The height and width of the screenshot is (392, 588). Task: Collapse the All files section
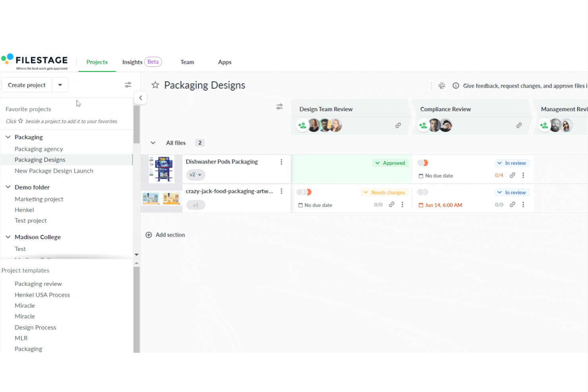pos(153,143)
